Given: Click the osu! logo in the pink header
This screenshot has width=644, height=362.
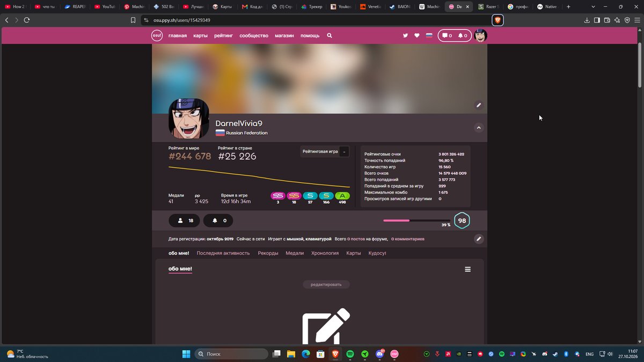Looking at the screenshot, I should click(x=157, y=35).
